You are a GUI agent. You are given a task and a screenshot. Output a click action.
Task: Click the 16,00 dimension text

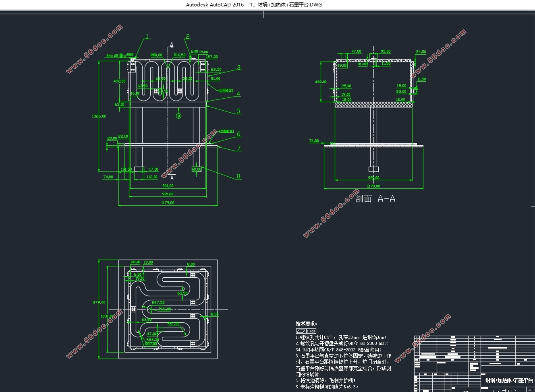135,93
